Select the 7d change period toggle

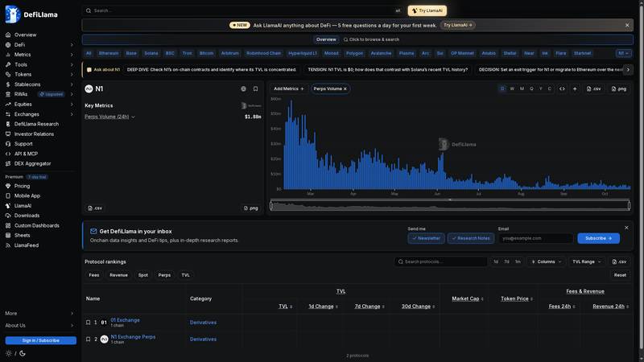click(x=507, y=261)
